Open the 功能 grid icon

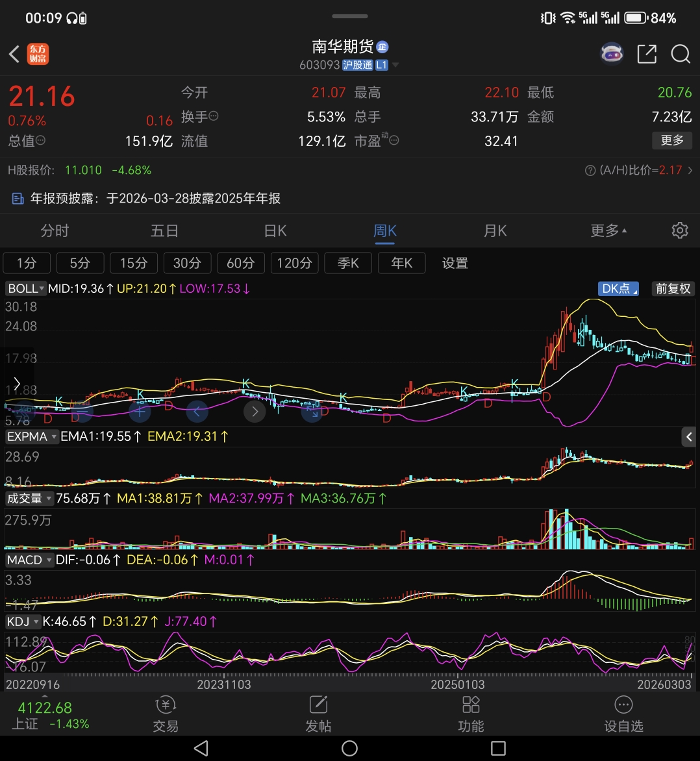pyautogui.click(x=471, y=705)
